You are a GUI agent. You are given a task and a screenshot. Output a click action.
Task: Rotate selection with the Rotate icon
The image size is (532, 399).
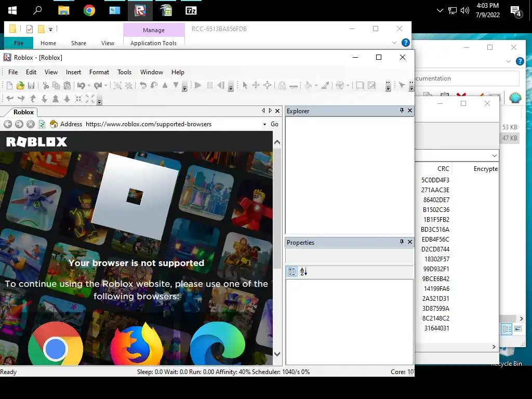143,86
